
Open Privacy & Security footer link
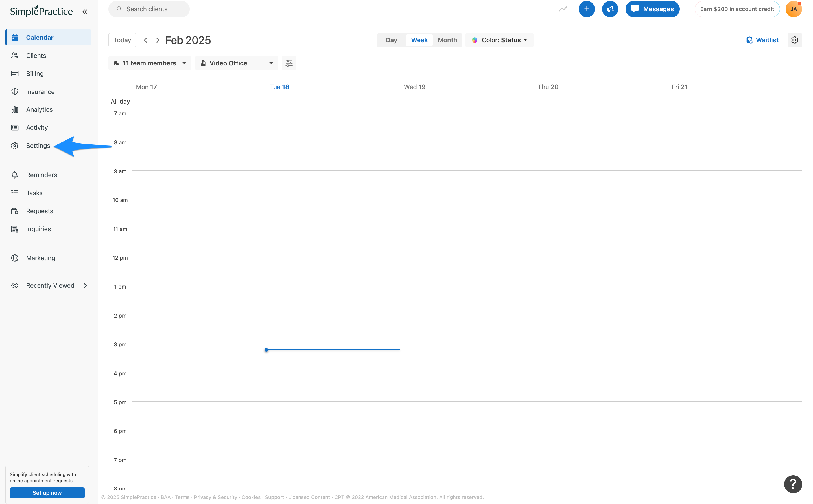click(215, 497)
